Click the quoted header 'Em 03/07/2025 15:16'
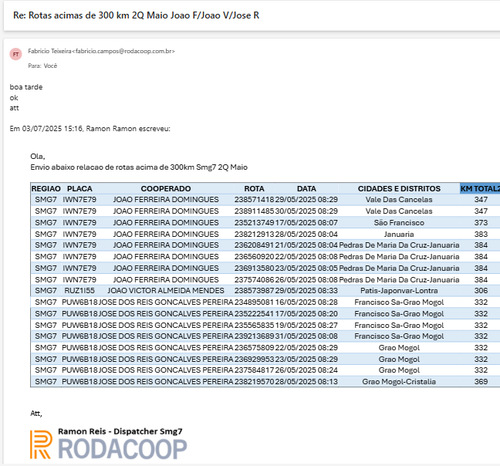Viewport: 500px width, 466px height. (46, 129)
